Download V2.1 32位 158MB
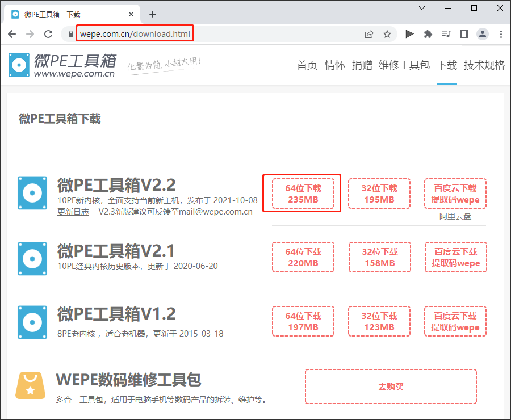Screen dimensions: 511x420 click(x=380, y=257)
